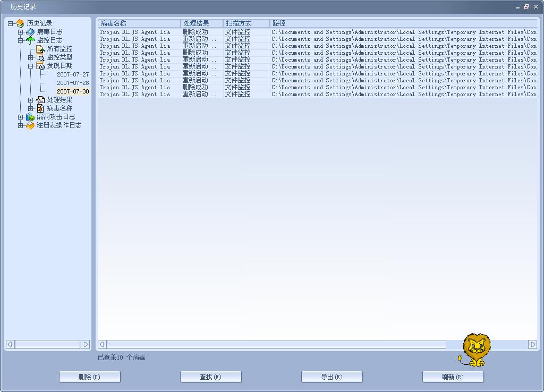The height and width of the screenshot is (392, 544).
Task: Click the 刷新(R) button
Action: (453, 377)
